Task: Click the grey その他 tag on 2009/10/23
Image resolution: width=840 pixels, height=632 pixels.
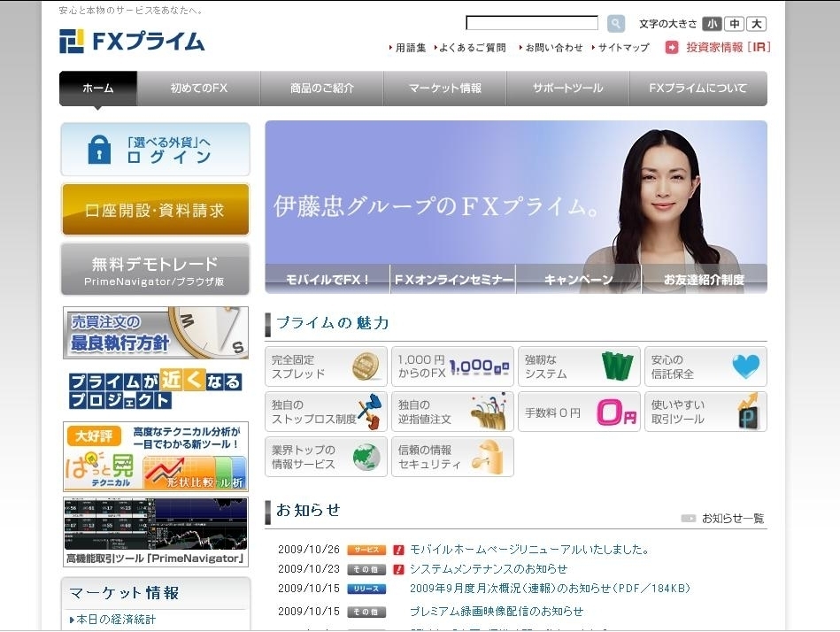Action: (366, 569)
